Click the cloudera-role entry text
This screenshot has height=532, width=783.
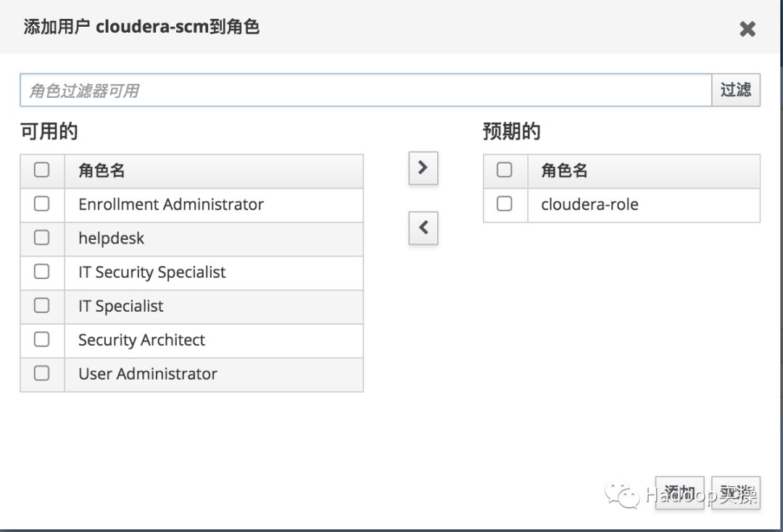click(x=589, y=204)
